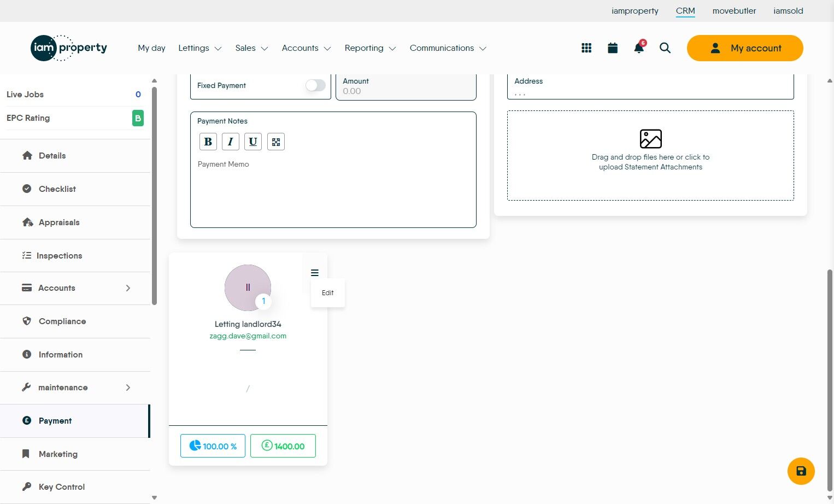Click the Address input field
The width and height of the screenshot is (834, 504).
click(650, 86)
